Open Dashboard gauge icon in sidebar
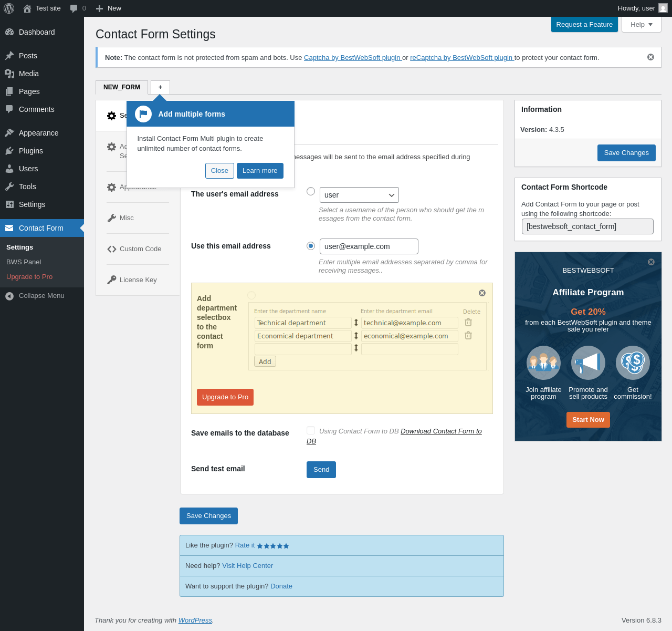Screen dimensions: 672x631 (x=9, y=32)
